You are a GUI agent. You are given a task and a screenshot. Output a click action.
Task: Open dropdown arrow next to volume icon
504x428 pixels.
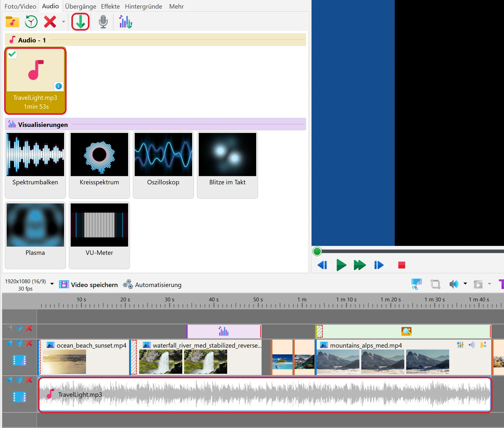(x=465, y=284)
